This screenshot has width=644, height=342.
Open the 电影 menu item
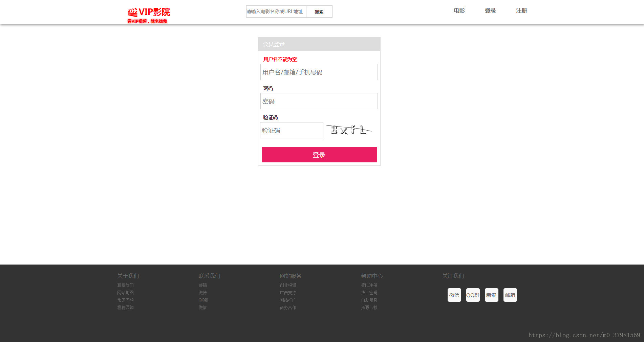pos(459,11)
